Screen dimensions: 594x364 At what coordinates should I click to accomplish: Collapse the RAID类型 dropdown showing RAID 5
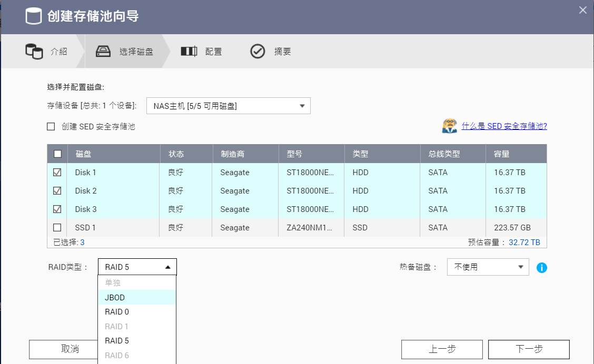click(137, 267)
